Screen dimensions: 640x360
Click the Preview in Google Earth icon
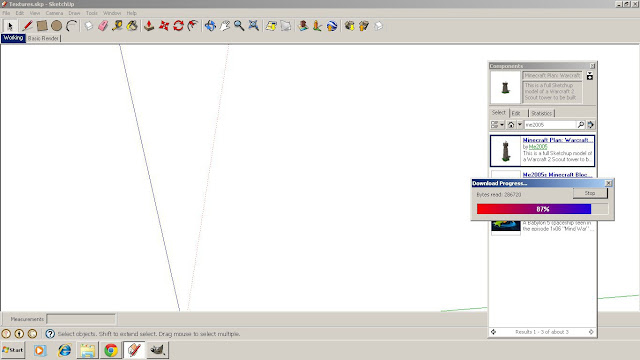click(x=332, y=26)
